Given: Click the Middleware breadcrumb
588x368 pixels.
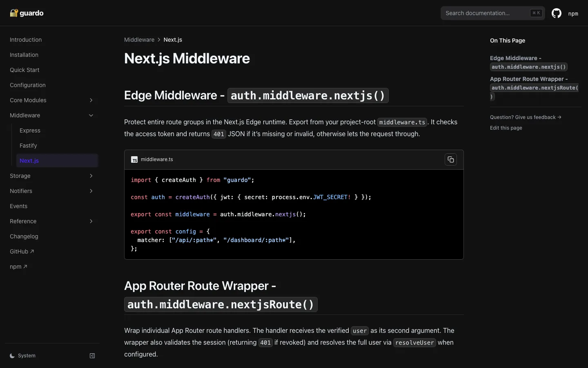Looking at the screenshot, I should (x=139, y=40).
